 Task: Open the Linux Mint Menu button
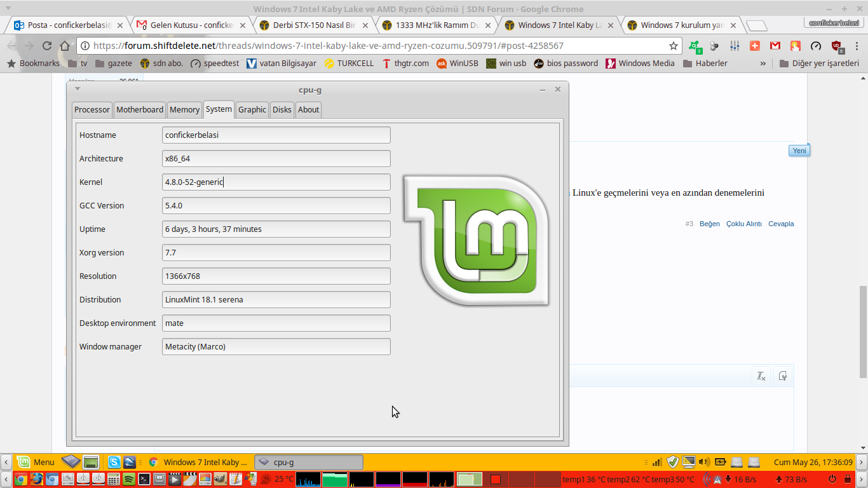click(36, 462)
